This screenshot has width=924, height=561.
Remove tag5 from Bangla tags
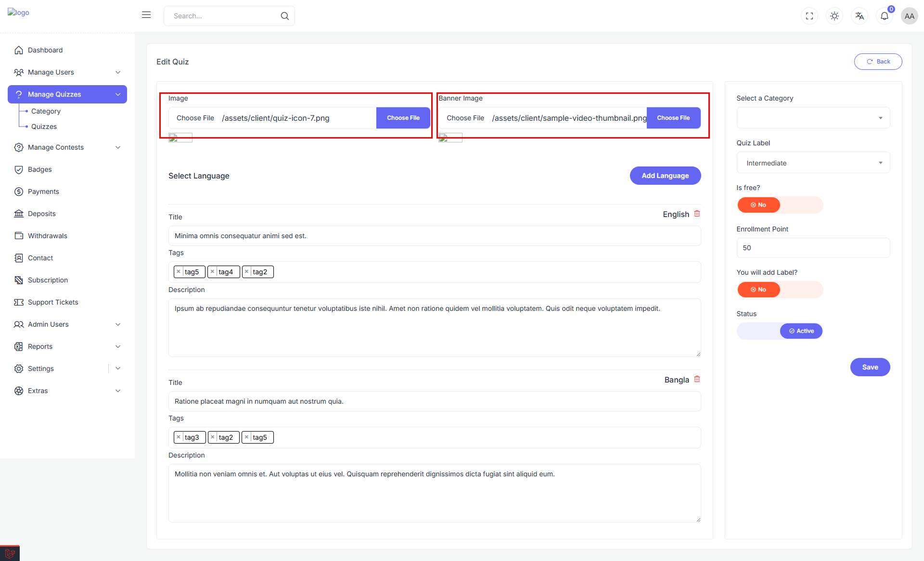pos(247,437)
